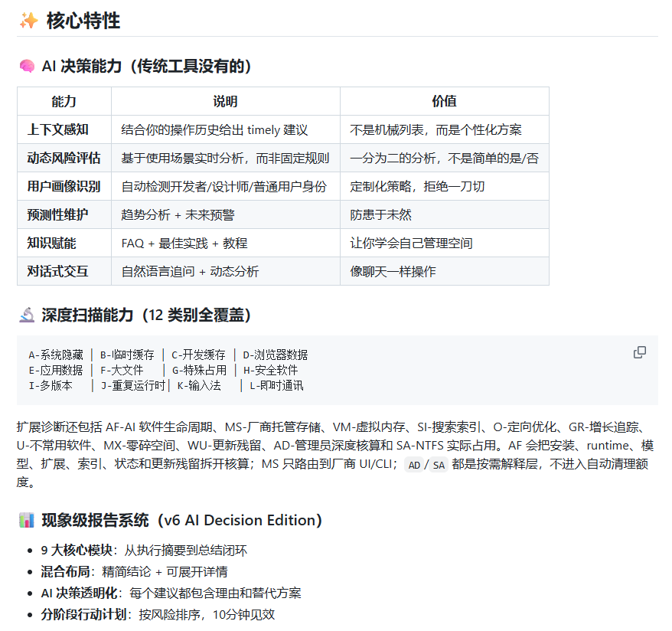Click the cell FAQ + 最佳实践 + 教程

point(226,243)
